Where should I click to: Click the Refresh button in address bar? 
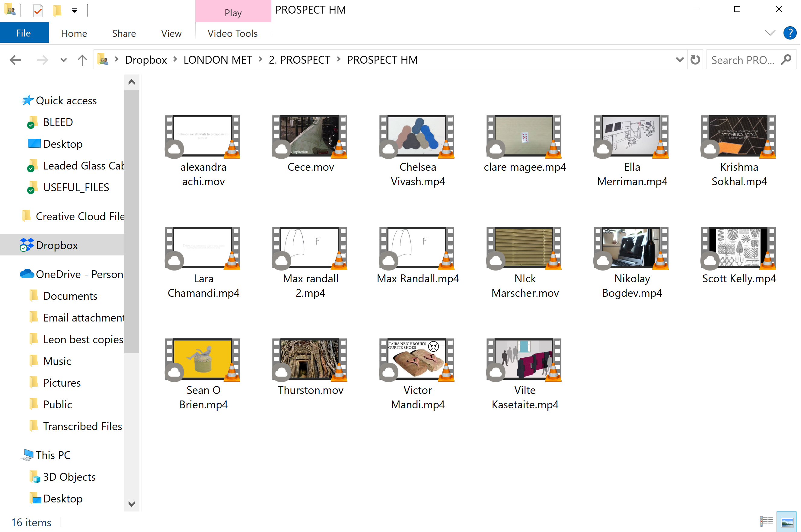coord(695,60)
